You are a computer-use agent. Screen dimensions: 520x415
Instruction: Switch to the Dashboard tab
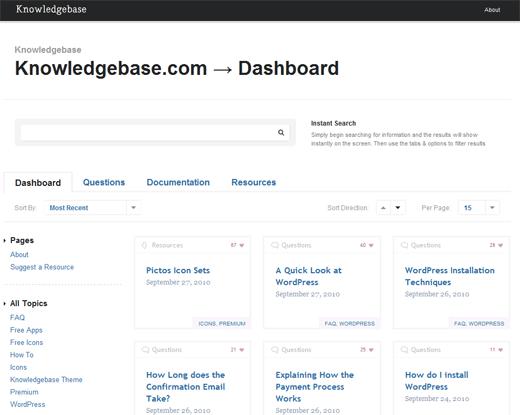pos(38,183)
